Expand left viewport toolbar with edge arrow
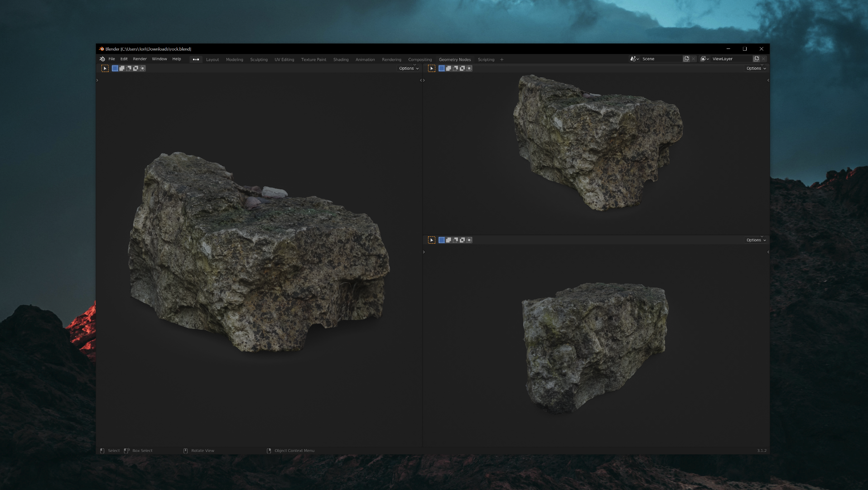Screen dimensions: 868x490 pyautogui.click(x=97, y=81)
